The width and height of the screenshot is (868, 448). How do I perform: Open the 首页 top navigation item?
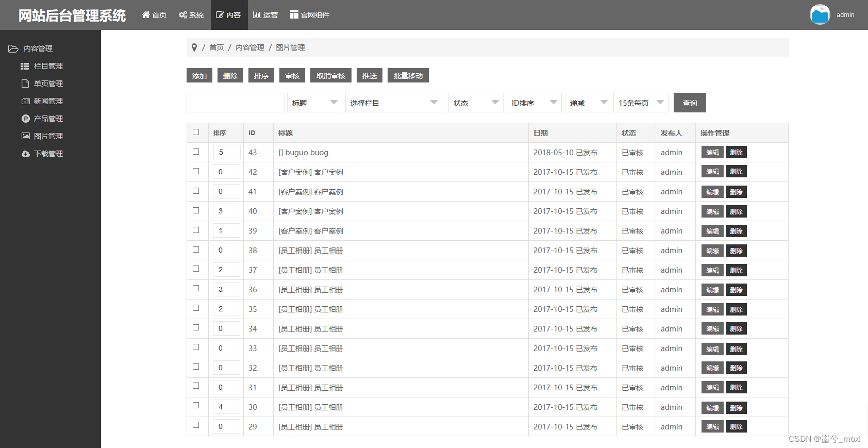click(x=154, y=15)
